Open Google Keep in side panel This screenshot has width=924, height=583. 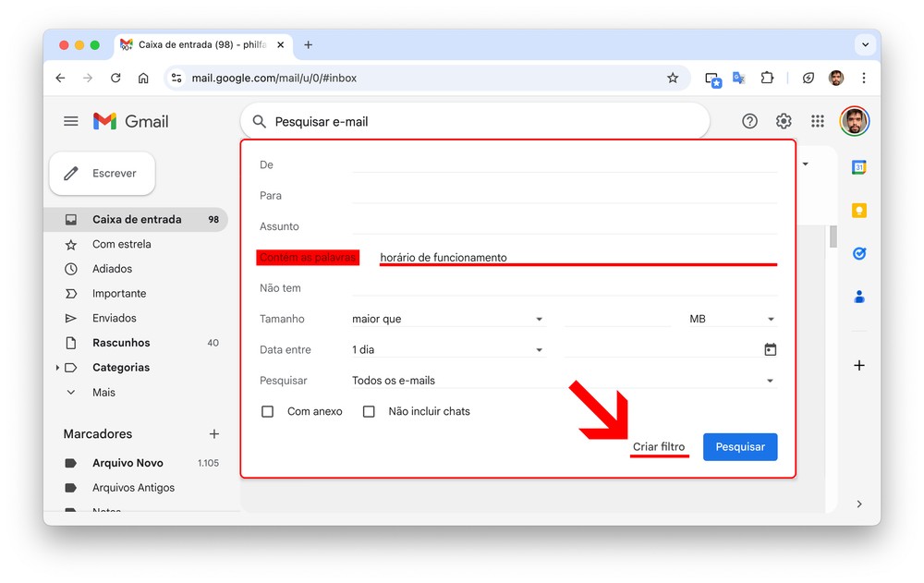858,211
